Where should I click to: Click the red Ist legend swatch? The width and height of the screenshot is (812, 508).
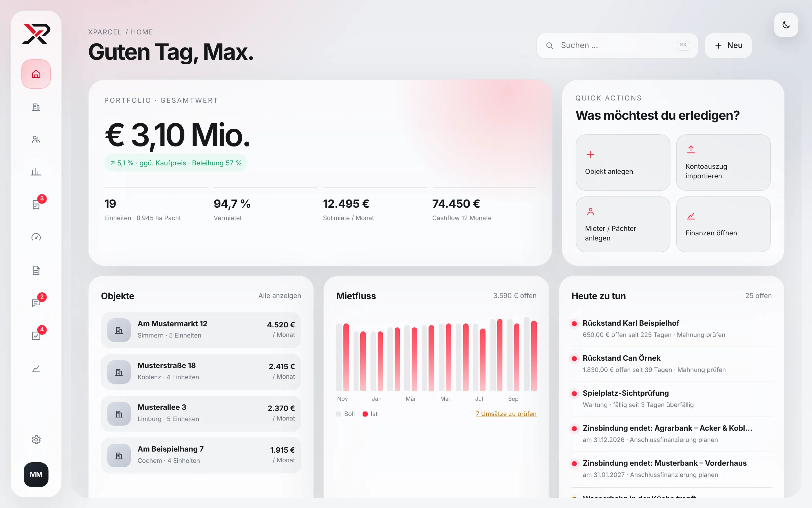pos(365,414)
